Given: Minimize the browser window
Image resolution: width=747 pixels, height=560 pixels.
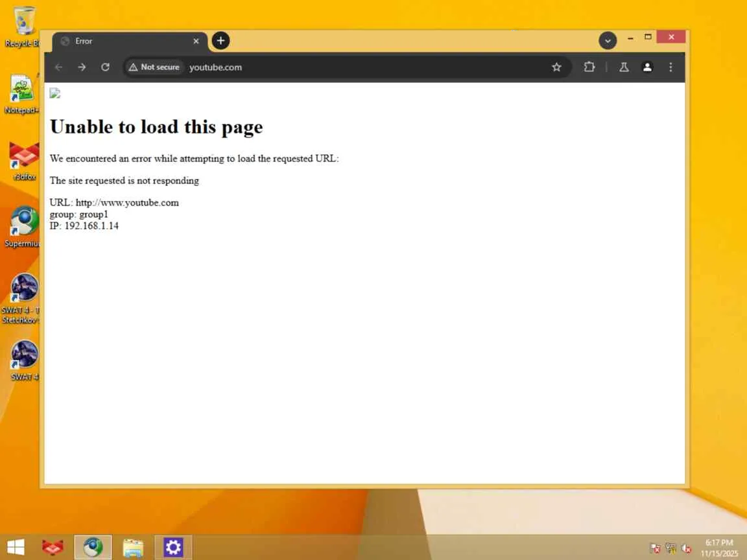Looking at the screenshot, I should pos(630,38).
